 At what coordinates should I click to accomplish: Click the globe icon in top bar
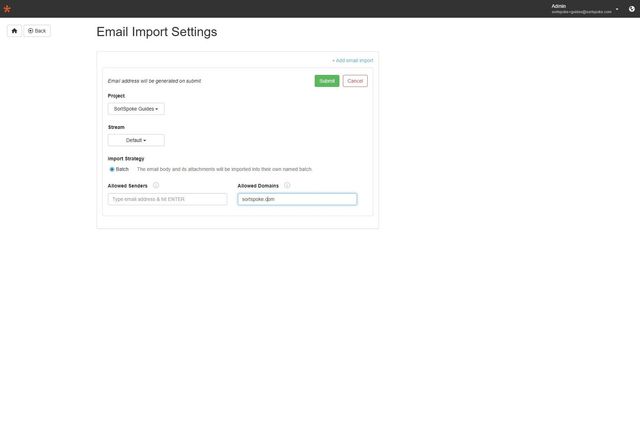[x=631, y=9]
